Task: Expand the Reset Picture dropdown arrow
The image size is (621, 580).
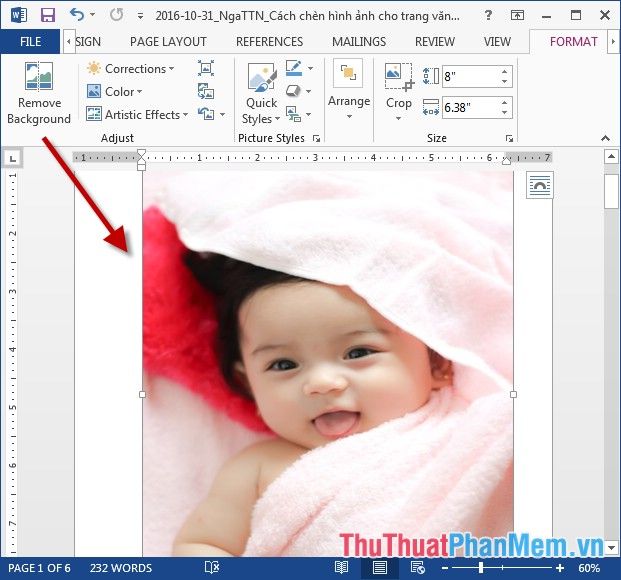Action: click(x=223, y=114)
